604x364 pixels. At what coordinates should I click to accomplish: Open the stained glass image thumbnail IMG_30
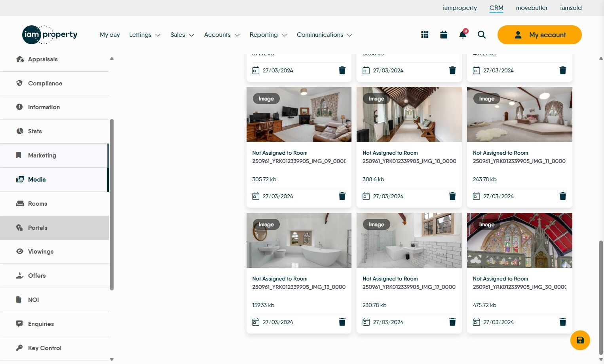pos(520,240)
